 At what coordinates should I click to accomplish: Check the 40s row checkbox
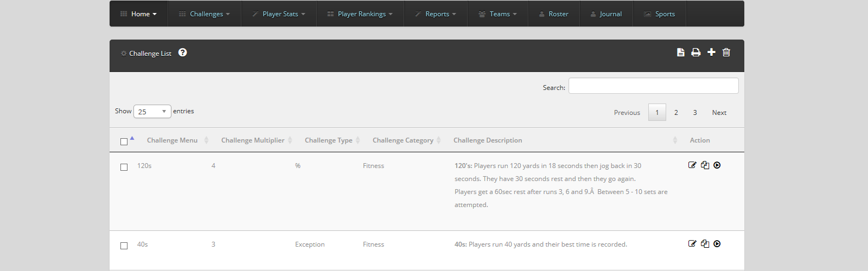(124, 246)
